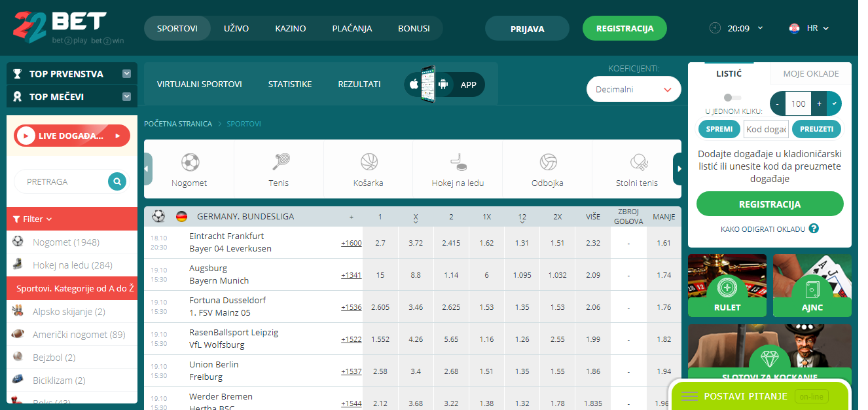Open the X column dropdown chevron
The image size is (868, 410).
coord(416,223)
